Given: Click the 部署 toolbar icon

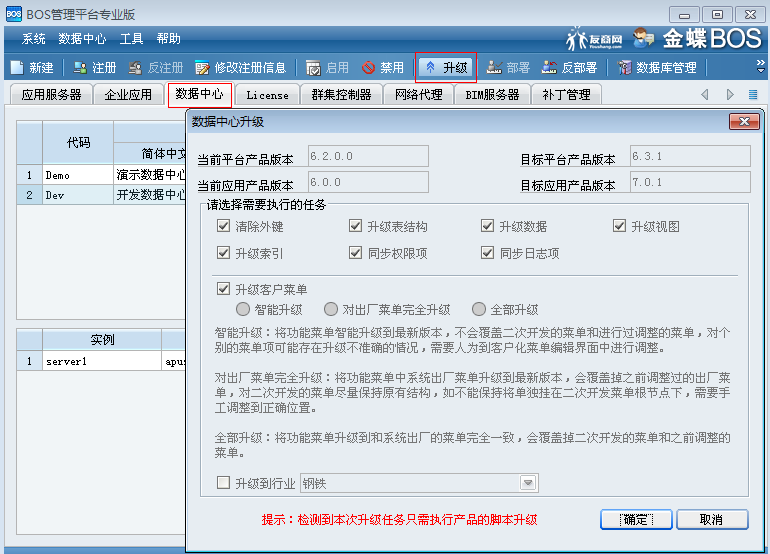Looking at the screenshot, I should coord(494,68).
